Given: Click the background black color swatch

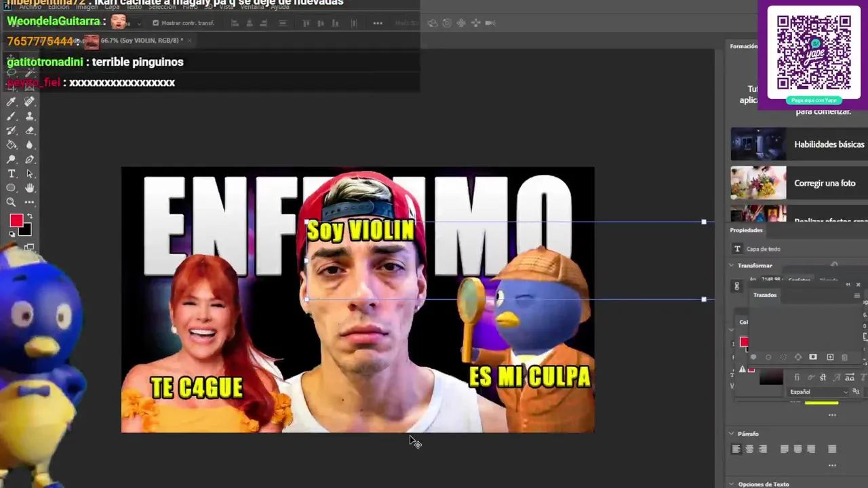Looking at the screenshot, I should 26,232.
